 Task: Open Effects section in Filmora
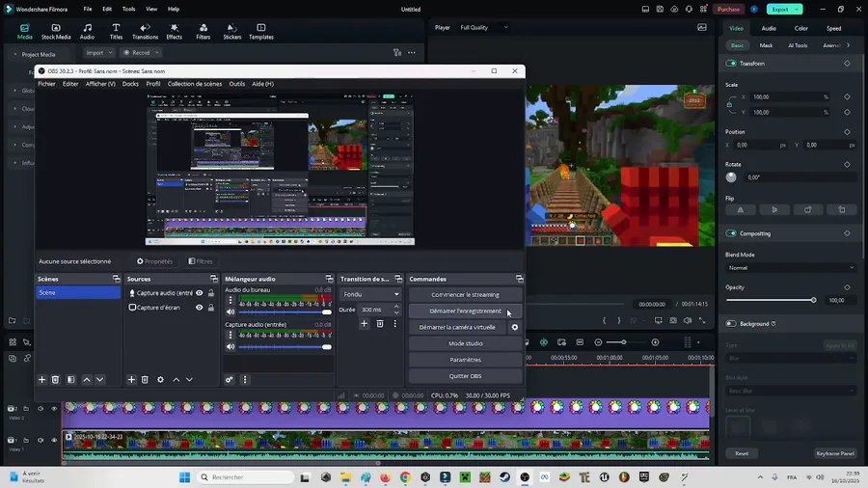[175, 32]
